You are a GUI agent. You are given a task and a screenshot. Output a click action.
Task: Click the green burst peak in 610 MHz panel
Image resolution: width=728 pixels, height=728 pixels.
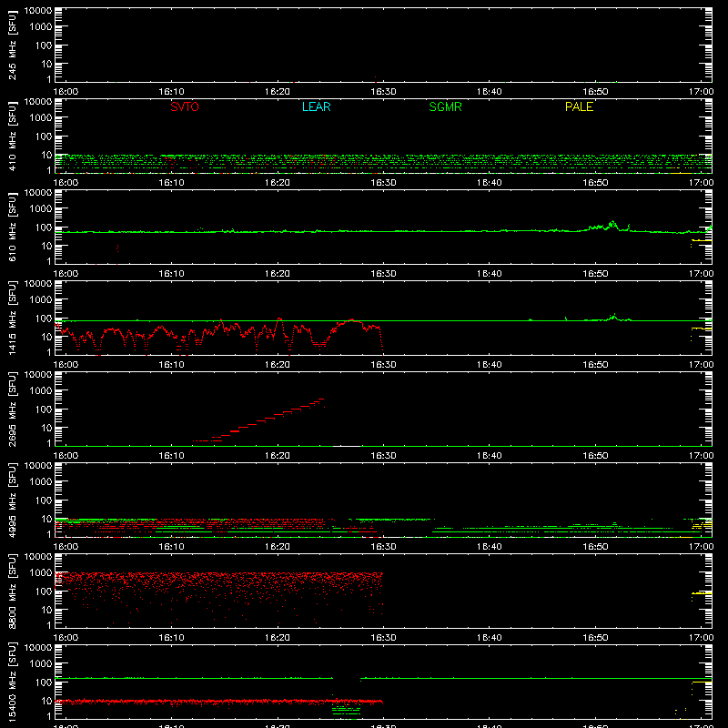612,223
